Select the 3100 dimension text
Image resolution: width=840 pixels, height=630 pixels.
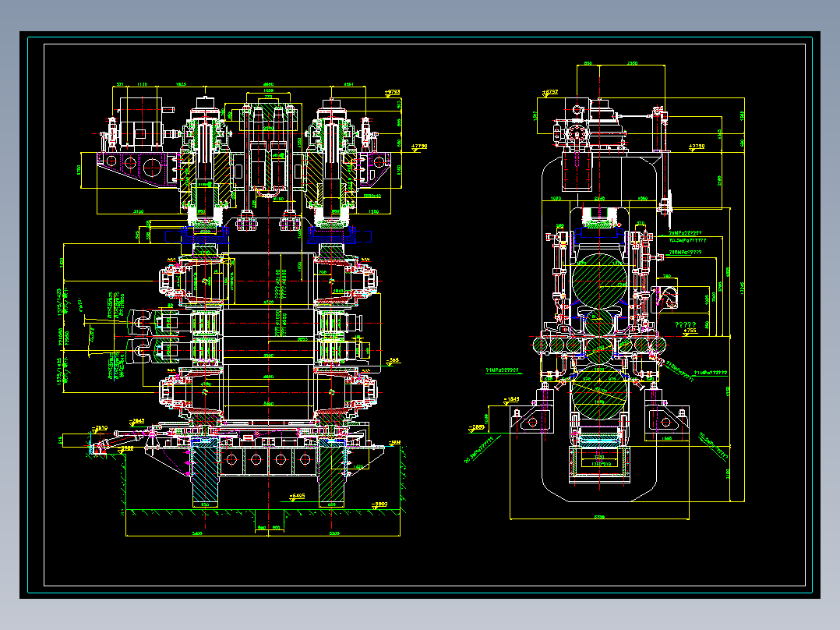(138, 211)
